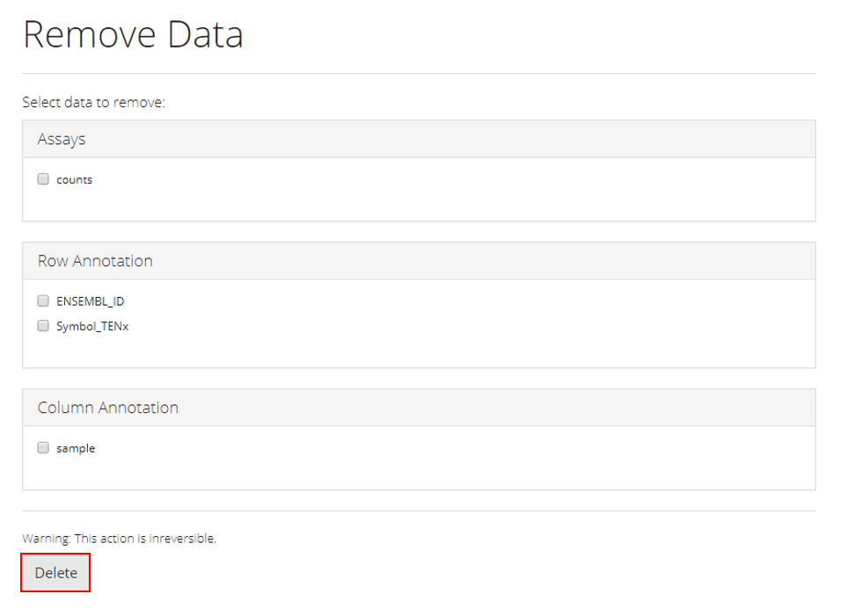Screen dimensions: 846x616
Task: Click the 'counts' label text
Action: [x=74, y=180]
